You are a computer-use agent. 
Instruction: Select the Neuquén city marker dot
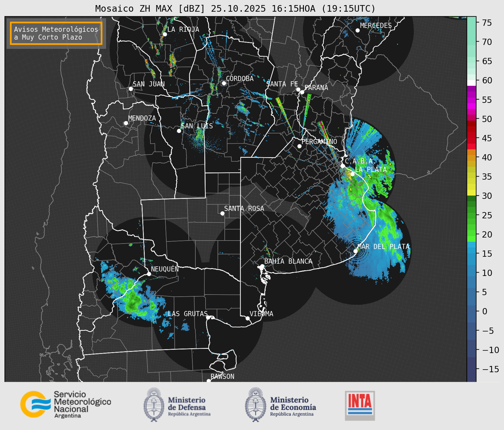click(149, 274)
